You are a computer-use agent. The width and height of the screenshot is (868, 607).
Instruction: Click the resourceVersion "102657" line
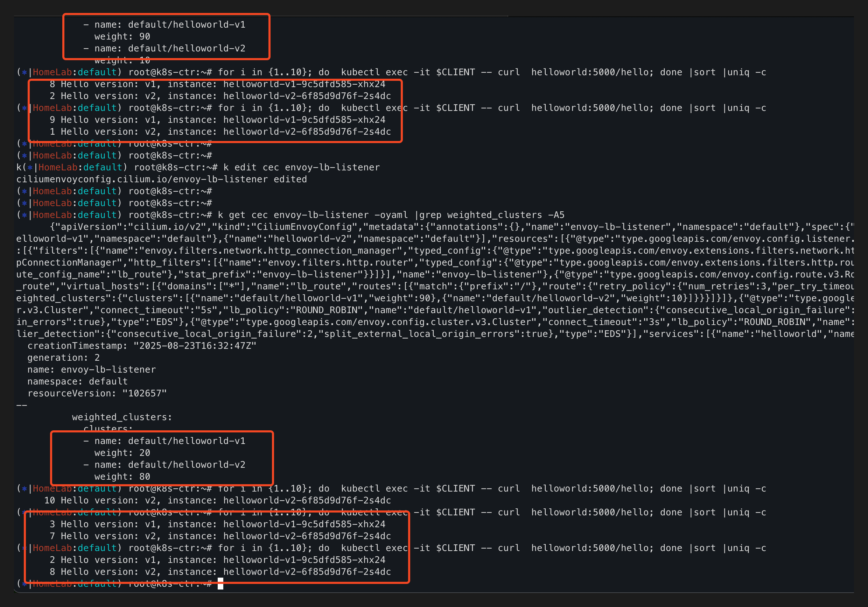pos(97,394)
